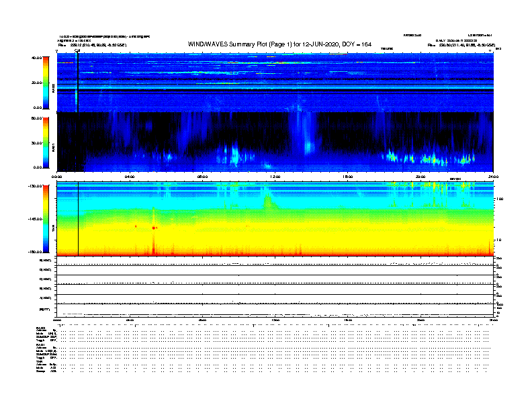The height and width of the screenshot is (411, 532).
Task: Click the top-right Pos coordinates line in the header
Action: click(461, 45)
